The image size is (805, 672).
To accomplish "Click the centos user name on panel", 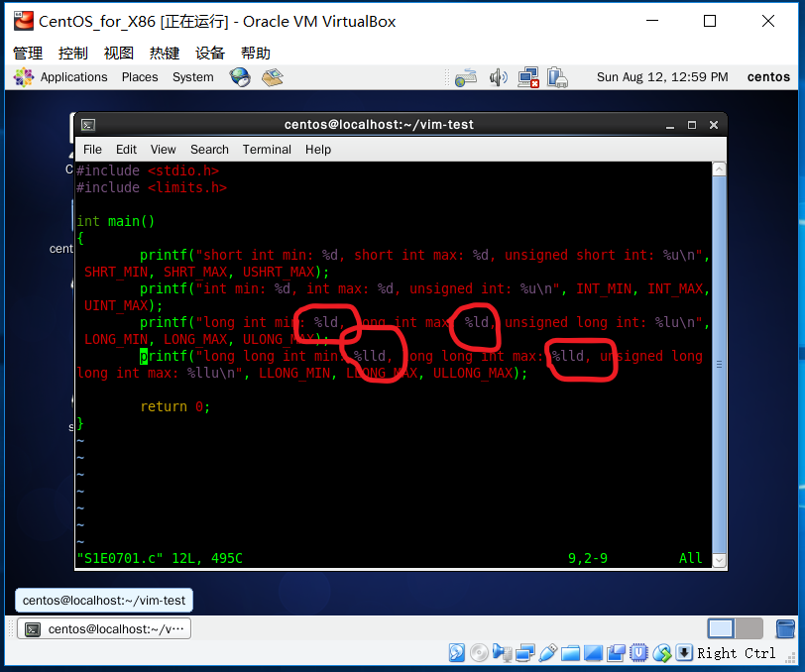I will point(768,77).
